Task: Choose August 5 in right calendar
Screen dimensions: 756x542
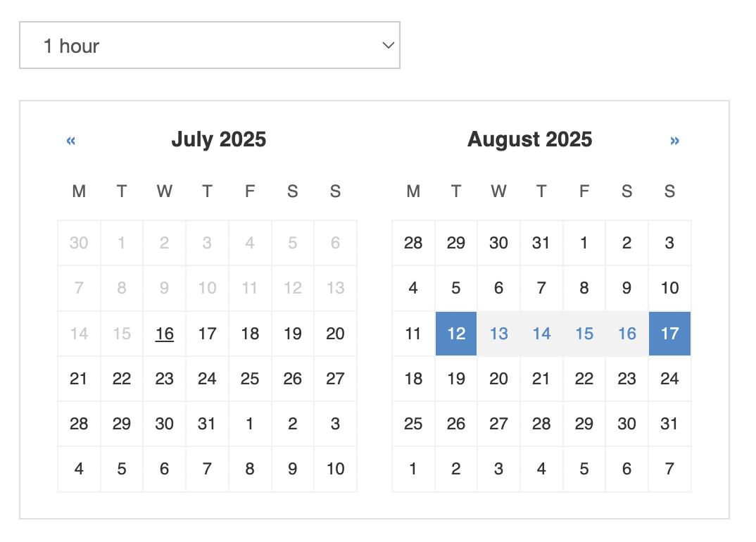Action: click(x=456, y=288)
